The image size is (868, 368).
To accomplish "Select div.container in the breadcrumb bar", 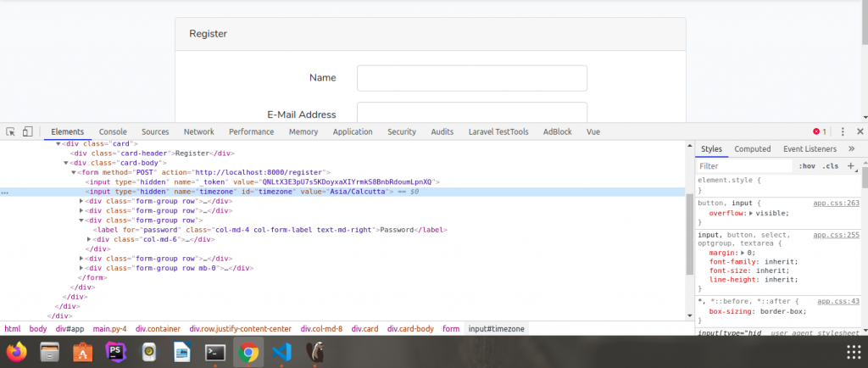I will [x=158, y=328].
